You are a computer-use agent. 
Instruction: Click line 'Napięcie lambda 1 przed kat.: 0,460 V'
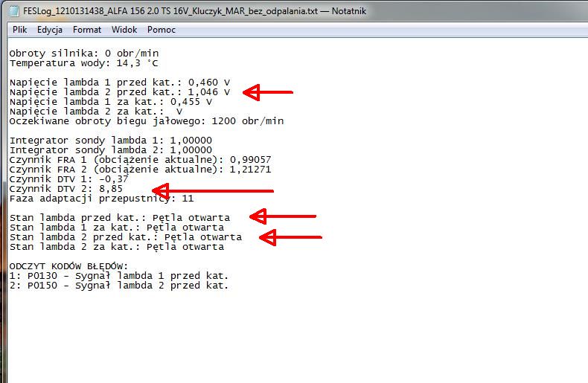(120, 83)
